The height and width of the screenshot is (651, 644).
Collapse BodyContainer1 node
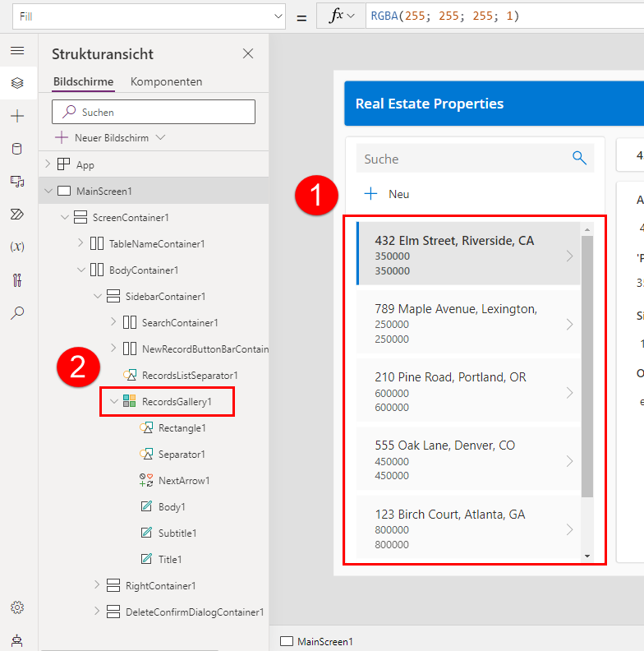pyautogui.click(x=81, y=270)
